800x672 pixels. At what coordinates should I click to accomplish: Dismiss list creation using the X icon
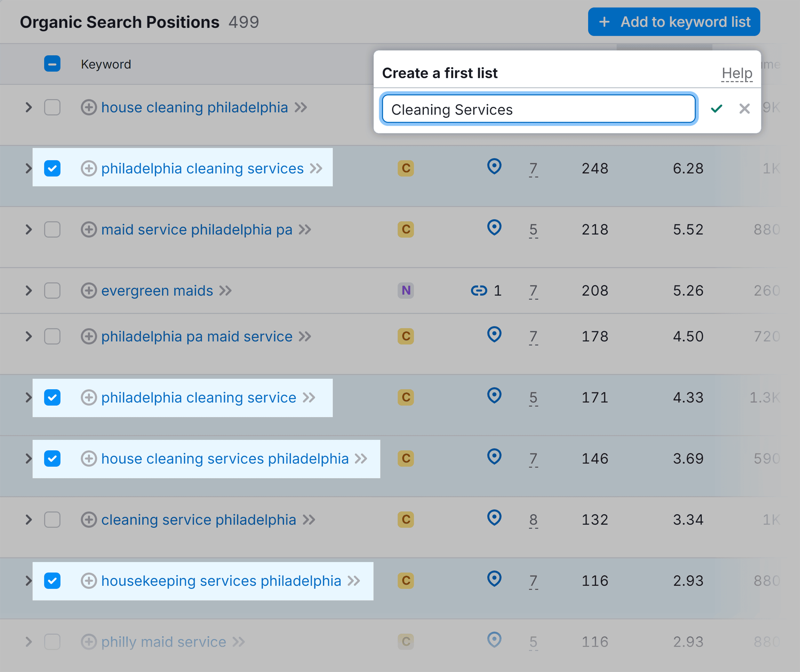point(744,109)
